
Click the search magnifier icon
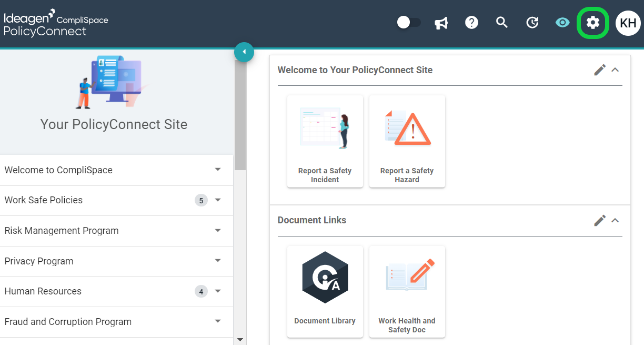pos(502,23)
